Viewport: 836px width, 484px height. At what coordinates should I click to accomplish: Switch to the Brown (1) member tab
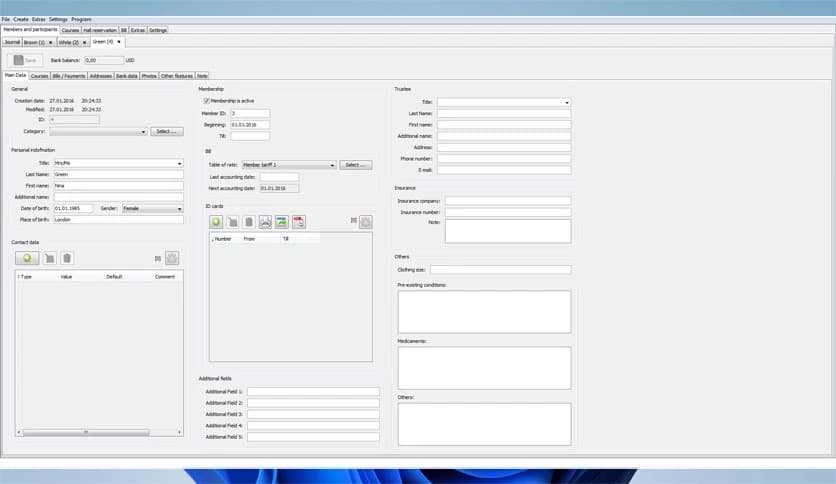pos(34,42)
